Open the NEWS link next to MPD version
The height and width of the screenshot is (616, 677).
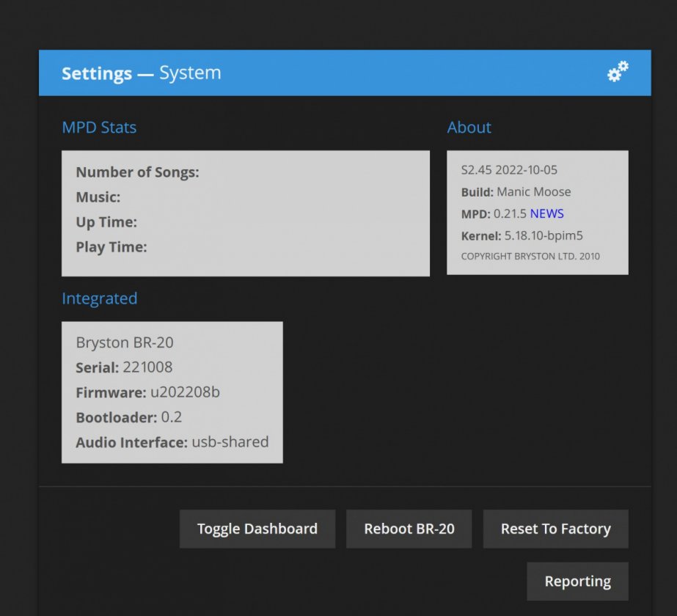click(x=546, y=213)
